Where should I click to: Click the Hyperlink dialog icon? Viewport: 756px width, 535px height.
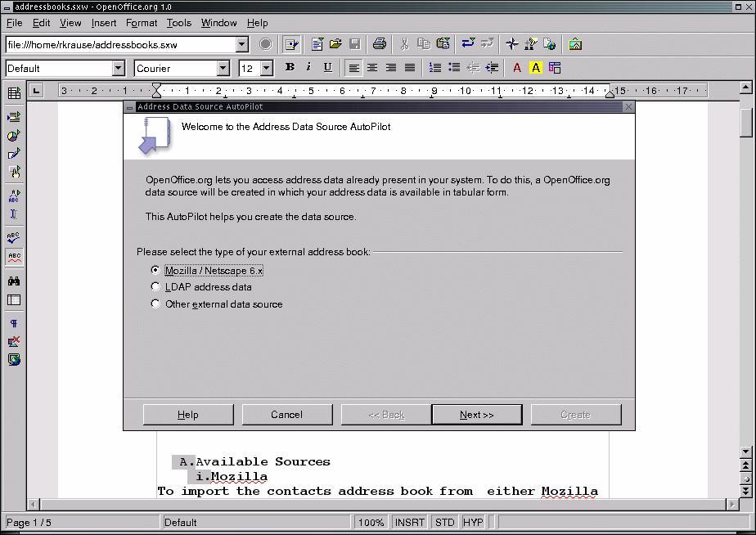click(x=550, y=44)
